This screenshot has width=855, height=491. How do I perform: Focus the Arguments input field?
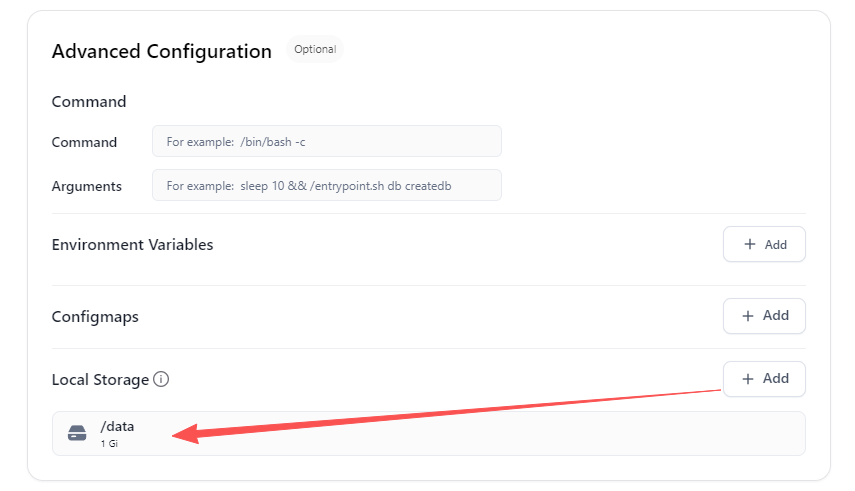pyautogui.click(x=327, y=185)
